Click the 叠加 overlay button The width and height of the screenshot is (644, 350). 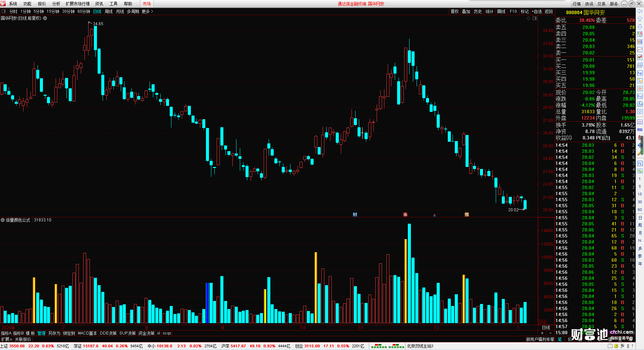click(x=466, y=11)
